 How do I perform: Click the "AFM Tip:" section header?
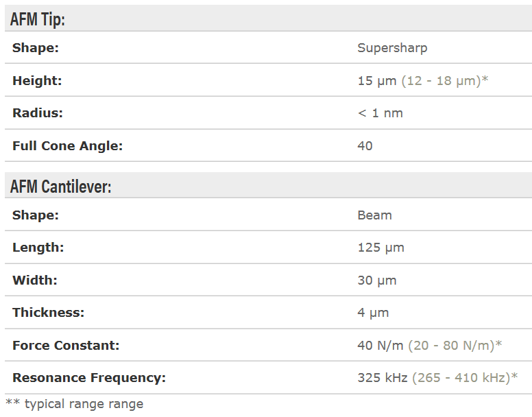(x=38, y=19)
